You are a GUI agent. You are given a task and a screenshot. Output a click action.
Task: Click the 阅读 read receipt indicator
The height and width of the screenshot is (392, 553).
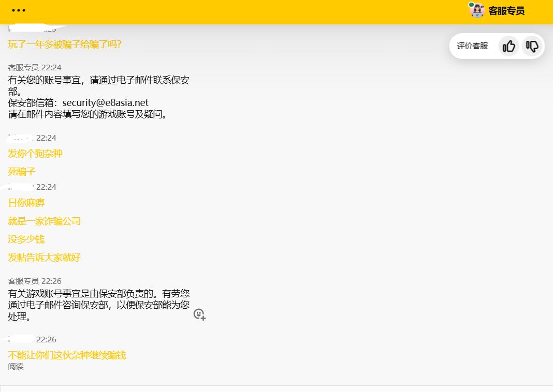tap(16, 366)
